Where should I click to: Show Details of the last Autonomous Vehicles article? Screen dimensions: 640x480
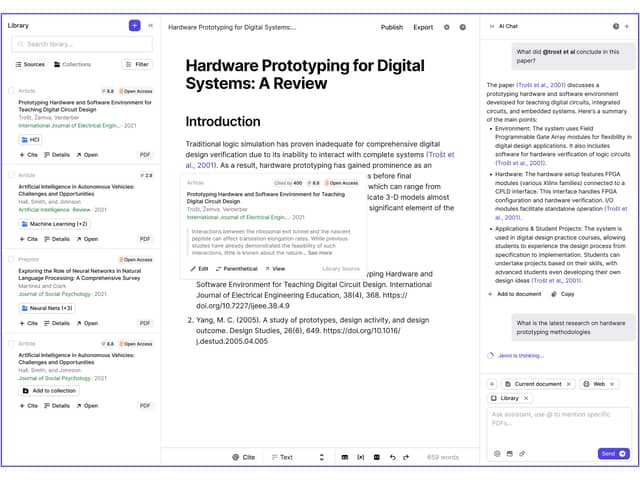pos(57,406)
